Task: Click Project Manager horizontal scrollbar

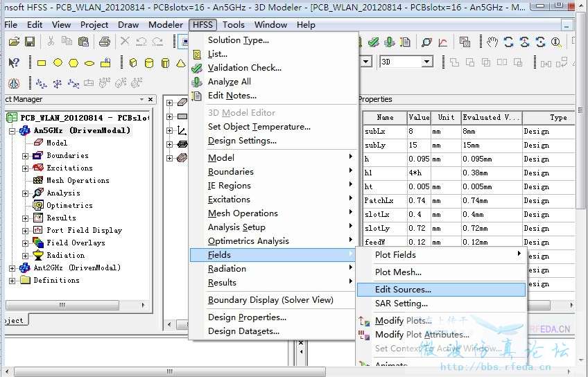Action: click(62, 305)
